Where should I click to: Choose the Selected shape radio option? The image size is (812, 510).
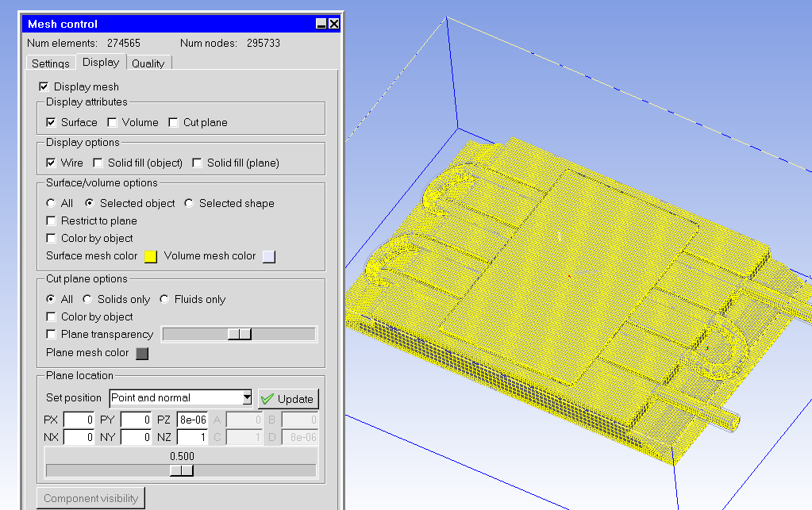[x=189, y=203]
